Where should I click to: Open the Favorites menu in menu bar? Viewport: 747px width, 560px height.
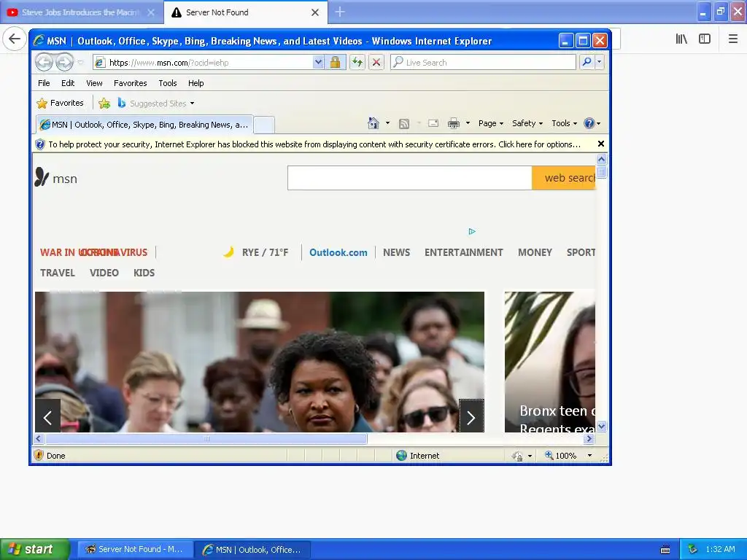(130, 83)
